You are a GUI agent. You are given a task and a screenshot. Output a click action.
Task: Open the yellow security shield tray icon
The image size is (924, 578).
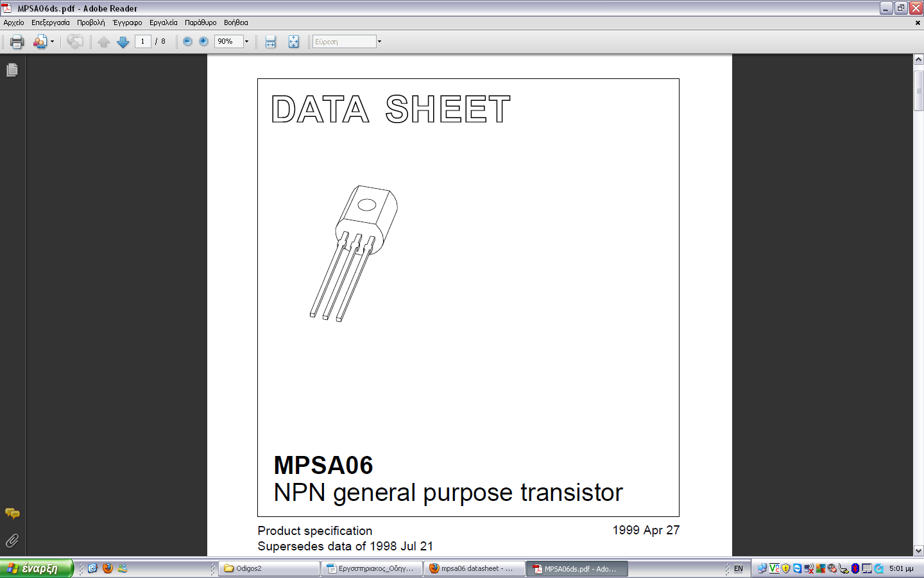coord(785,568)
